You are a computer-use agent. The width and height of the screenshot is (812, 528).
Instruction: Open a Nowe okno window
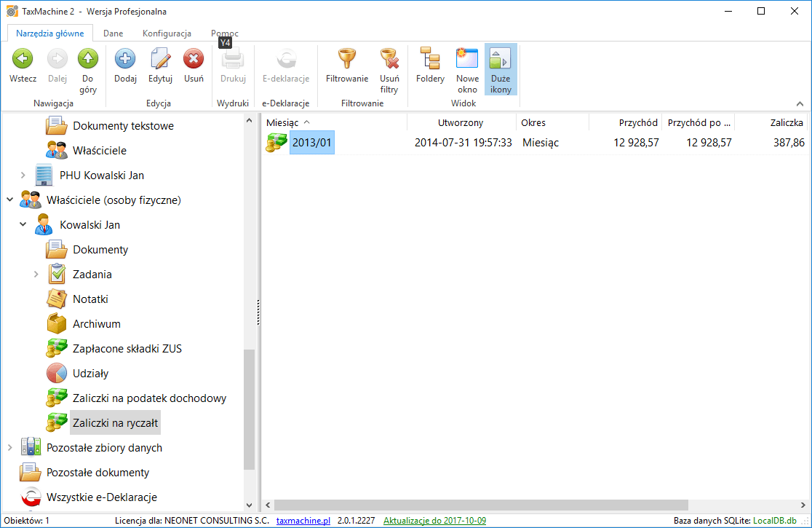[467, 59]
